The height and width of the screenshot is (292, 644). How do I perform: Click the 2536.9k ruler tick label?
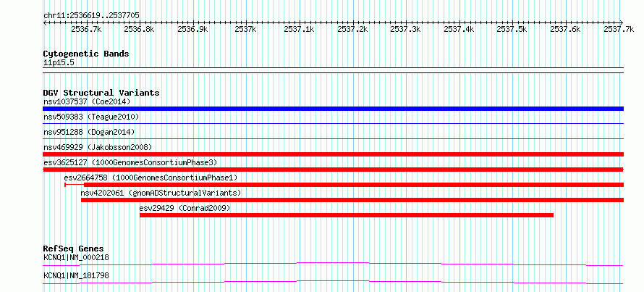192,30
